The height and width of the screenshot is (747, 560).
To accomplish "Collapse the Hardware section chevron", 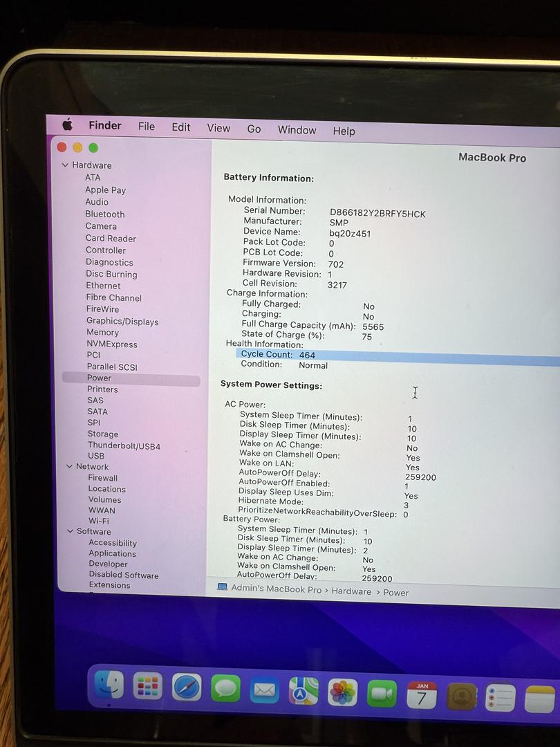I will click(65, 165).
